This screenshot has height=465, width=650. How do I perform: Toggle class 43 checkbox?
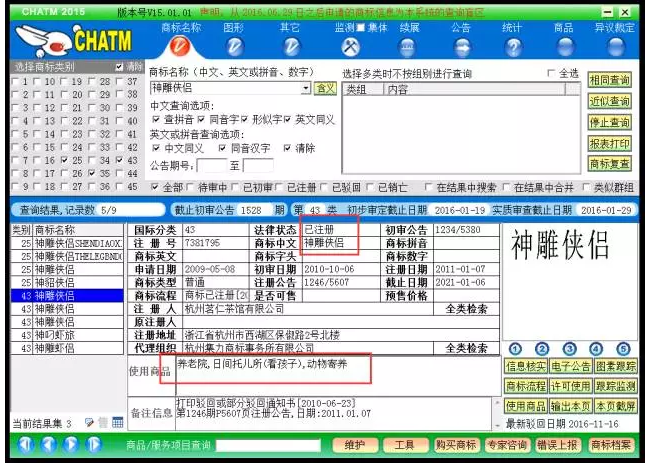coord(119,160)
